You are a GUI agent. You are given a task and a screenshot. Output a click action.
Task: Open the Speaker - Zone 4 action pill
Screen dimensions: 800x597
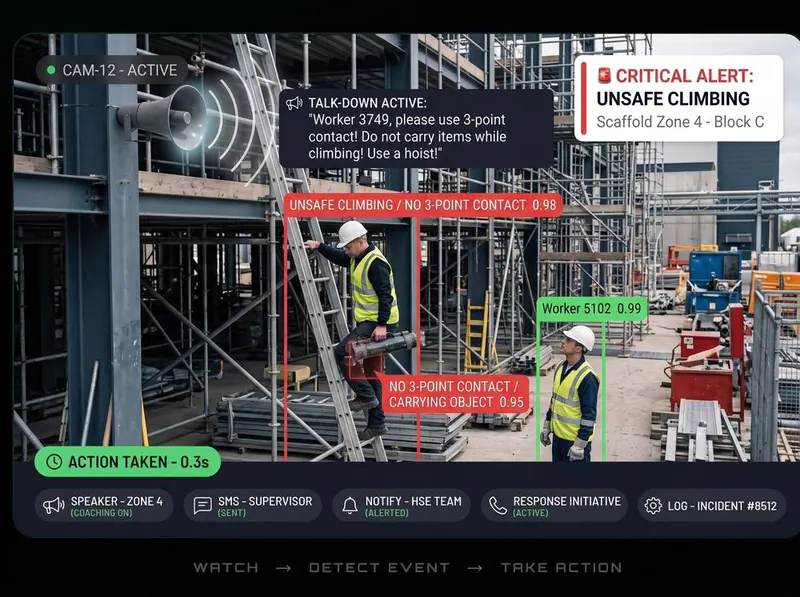[104, 506]
